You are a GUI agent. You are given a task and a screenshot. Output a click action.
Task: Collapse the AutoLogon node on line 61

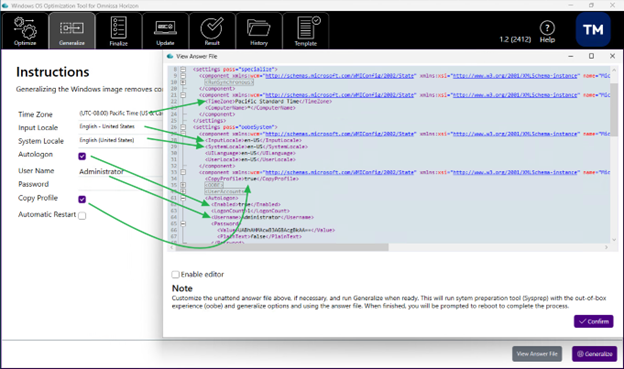click(x=183, y=198)
